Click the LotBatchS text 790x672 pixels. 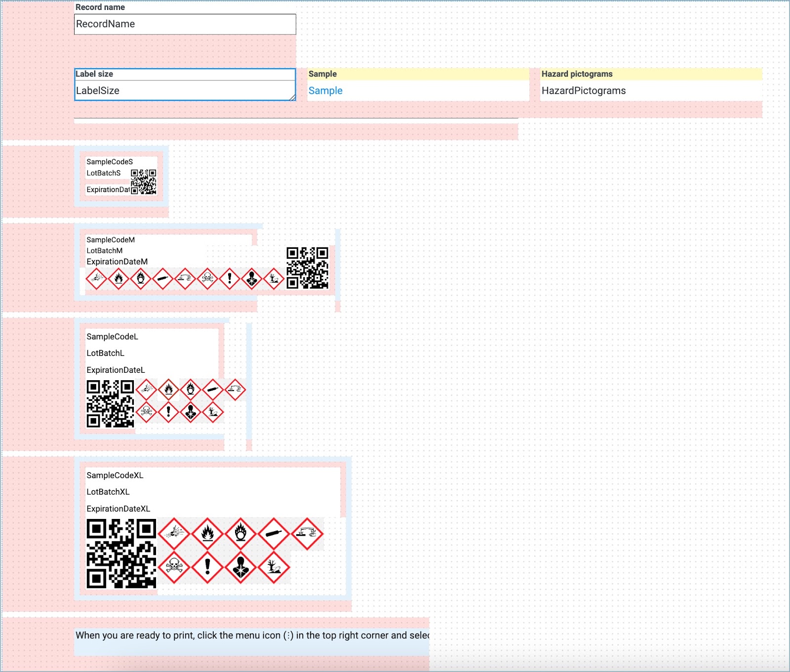tap(104, 173)
